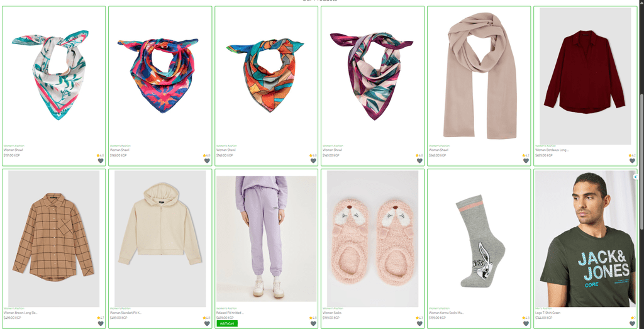644x329 pixels.
Task: Click the heart icon on beige shawl card
Action: (x=526, y=160)
